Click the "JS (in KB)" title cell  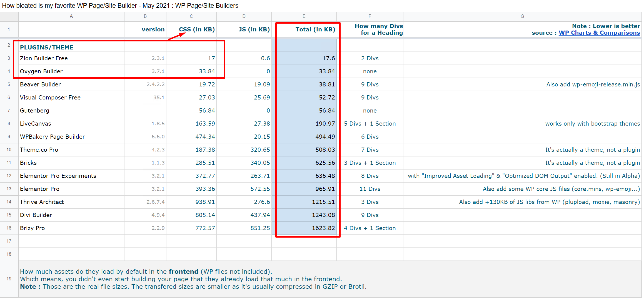(244, 29)
